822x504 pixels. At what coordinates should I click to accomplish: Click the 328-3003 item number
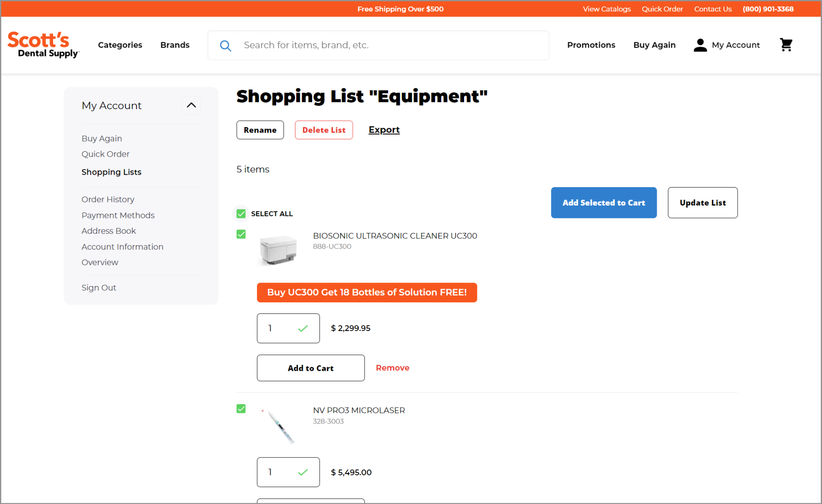point(328,421)
